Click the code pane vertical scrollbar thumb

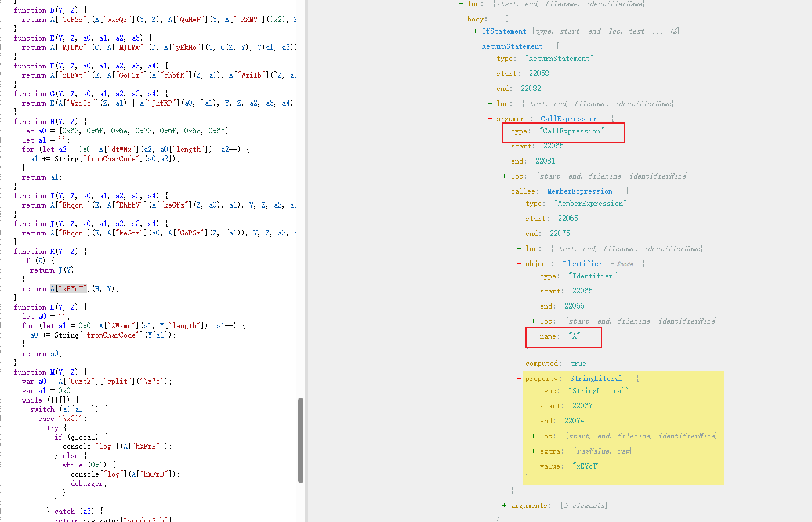300,440
